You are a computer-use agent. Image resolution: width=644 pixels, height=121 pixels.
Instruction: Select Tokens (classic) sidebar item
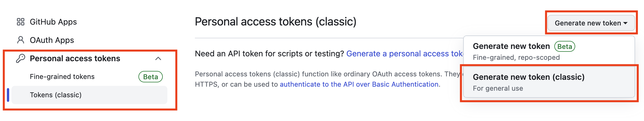(x=56, y=95)
